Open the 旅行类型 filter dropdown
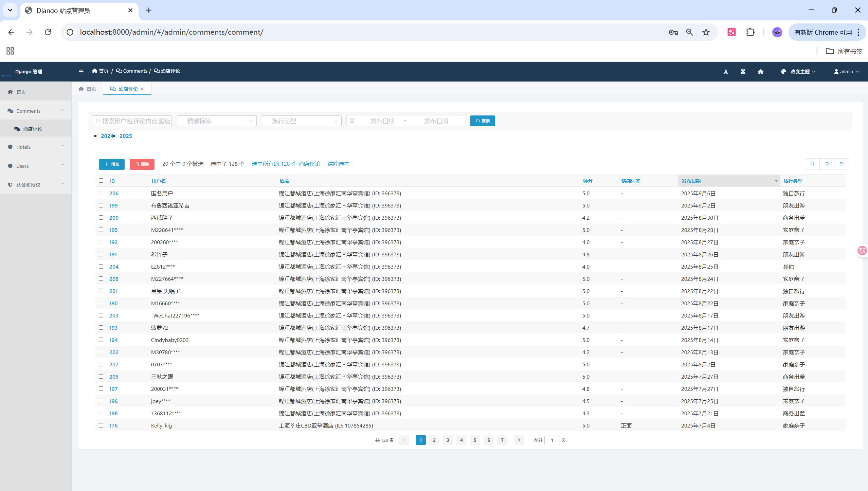868x491 pixels. tap(302, 121)
